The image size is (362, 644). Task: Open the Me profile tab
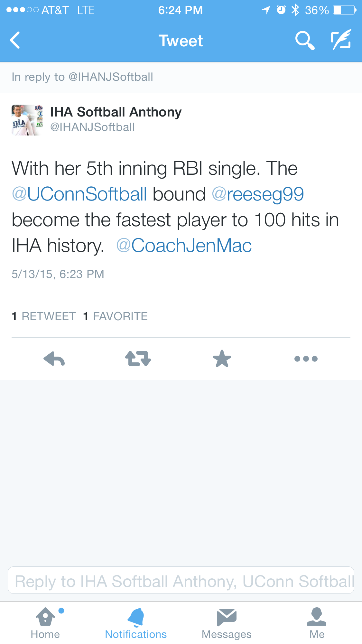pyautogui.click(x=317, y=623)
